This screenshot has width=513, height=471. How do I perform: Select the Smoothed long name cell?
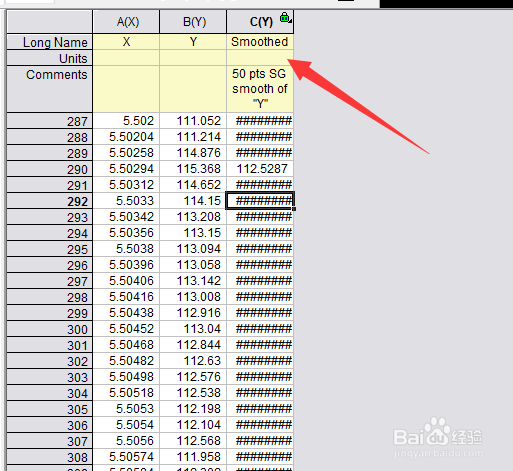coord(260,42)
